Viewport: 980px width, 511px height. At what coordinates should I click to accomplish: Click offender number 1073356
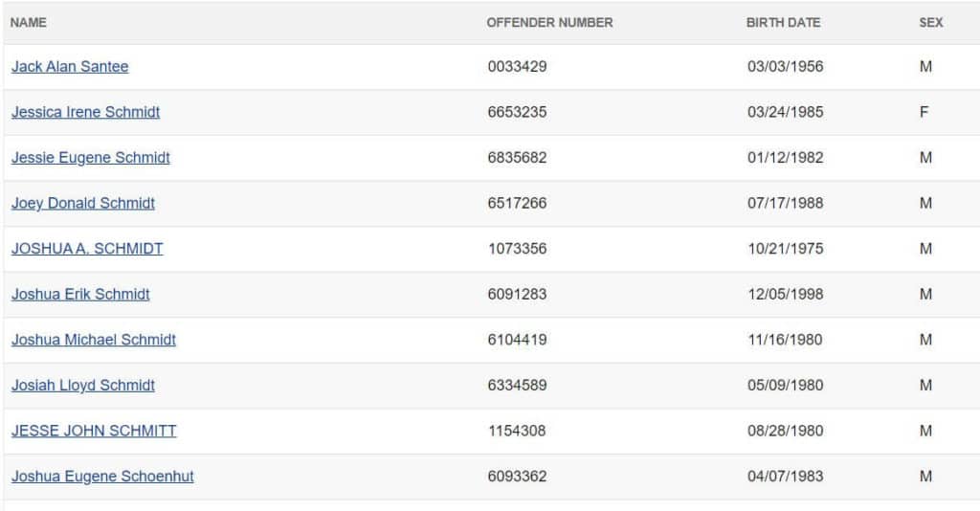point(517,249)
